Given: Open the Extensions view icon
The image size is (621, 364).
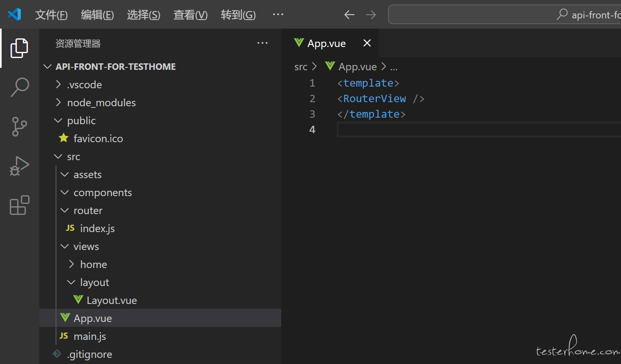Looking at the screenshot, I should click(19, 205).
